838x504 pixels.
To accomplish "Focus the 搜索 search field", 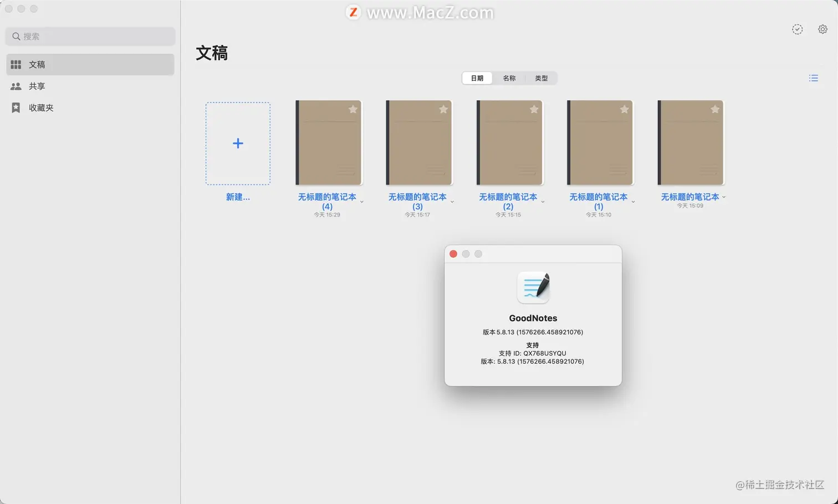I will pos(90,37).
